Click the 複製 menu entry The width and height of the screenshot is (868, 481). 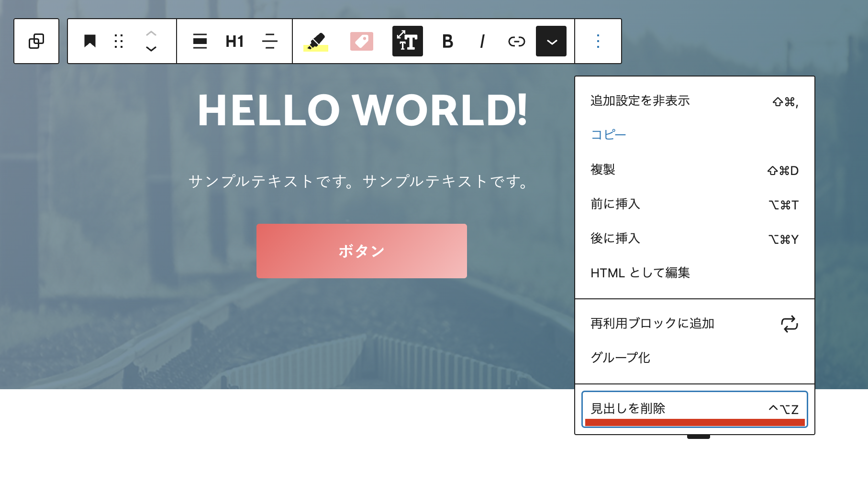(604, 169)
